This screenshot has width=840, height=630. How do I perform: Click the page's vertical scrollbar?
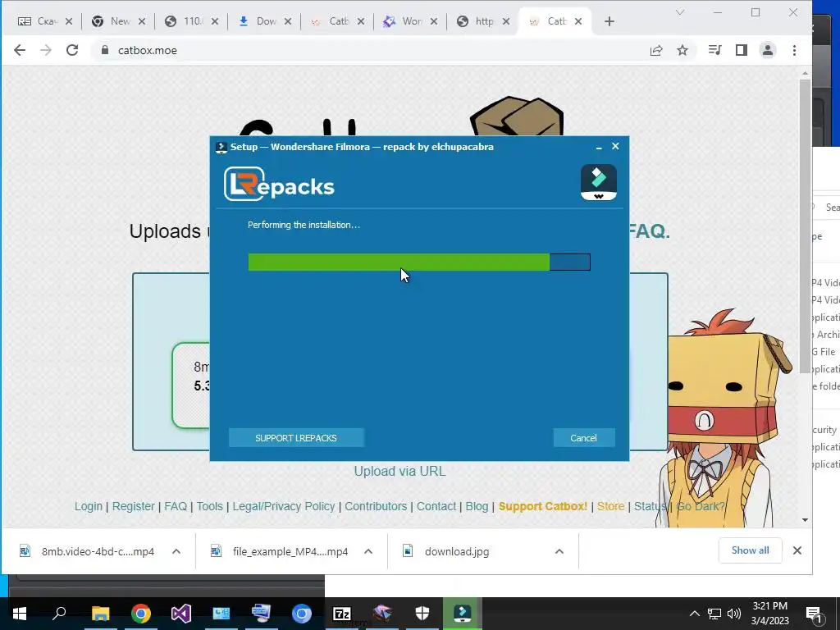point(805,225)
